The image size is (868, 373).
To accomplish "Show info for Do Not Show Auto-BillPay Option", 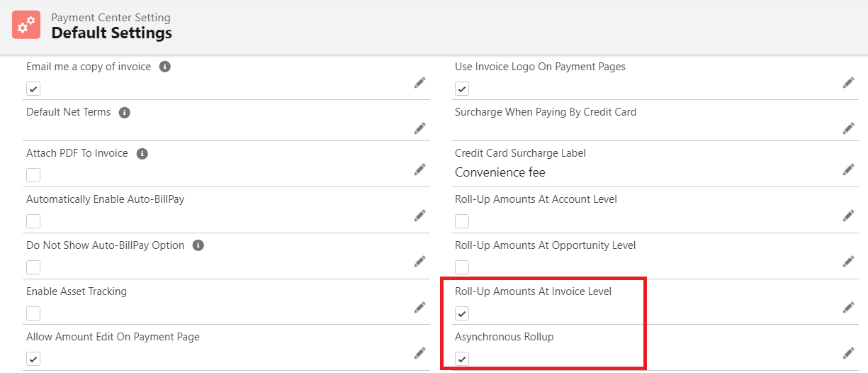I will click(x=198, y=245).
